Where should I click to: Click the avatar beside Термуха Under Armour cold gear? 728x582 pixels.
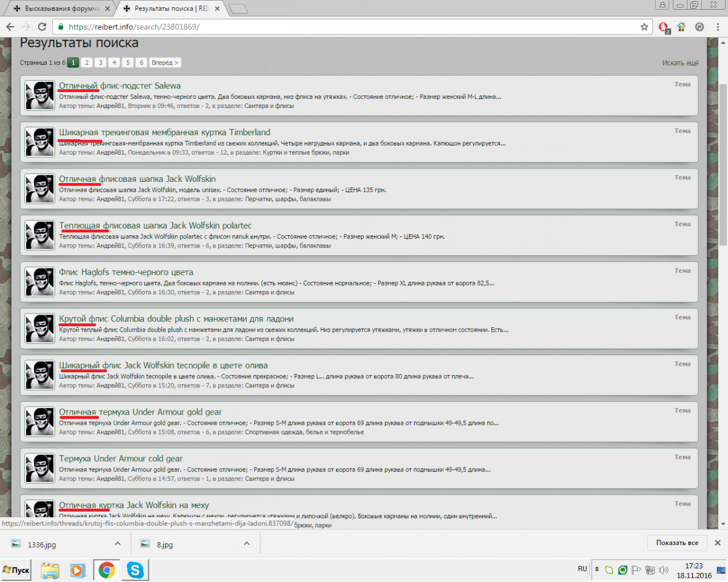(x=40, y=469)
